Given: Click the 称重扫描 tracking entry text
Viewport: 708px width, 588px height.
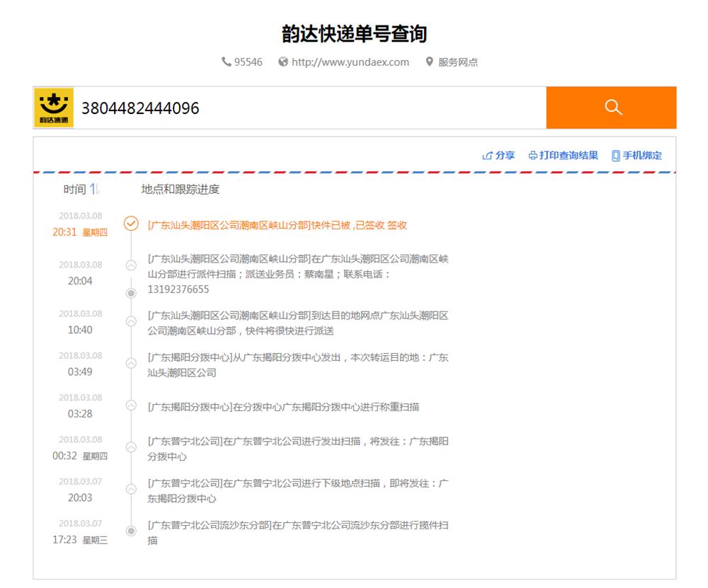Looking at the screenshot, I should click(x=283, y=407).
